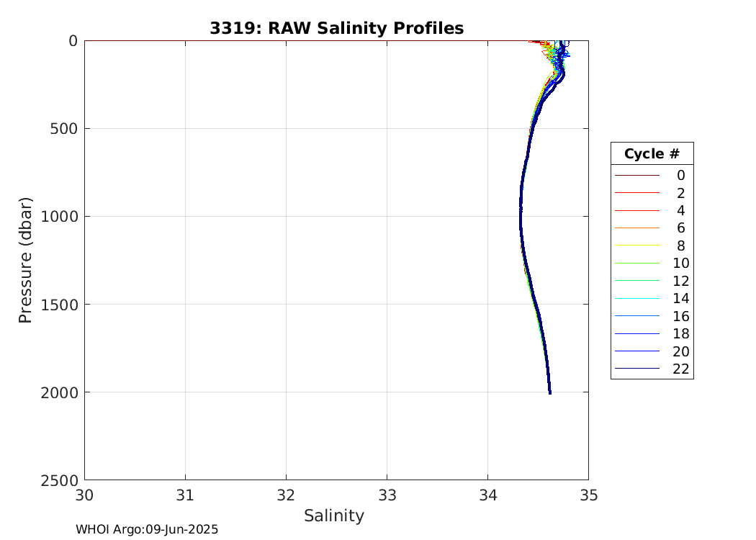Click the 'Cycle #' legend header
Screen dimensions: 756x540
[x=652, y=154]
